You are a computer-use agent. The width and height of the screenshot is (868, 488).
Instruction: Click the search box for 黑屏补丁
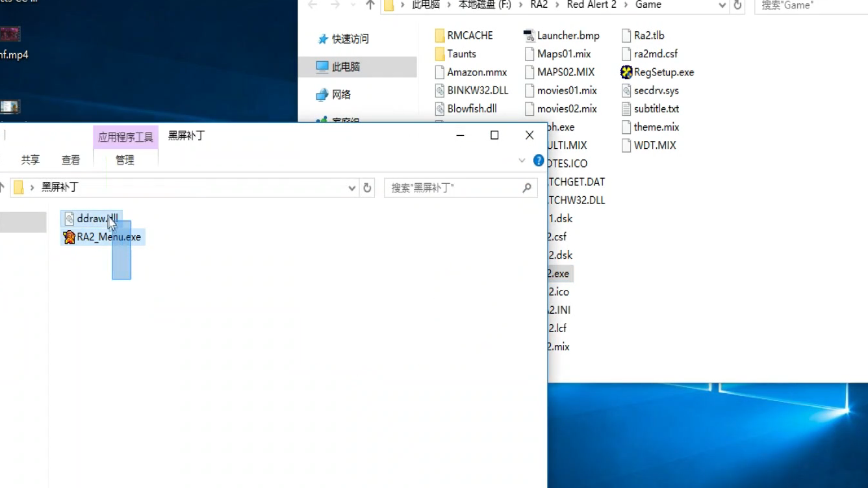point(461,188)
